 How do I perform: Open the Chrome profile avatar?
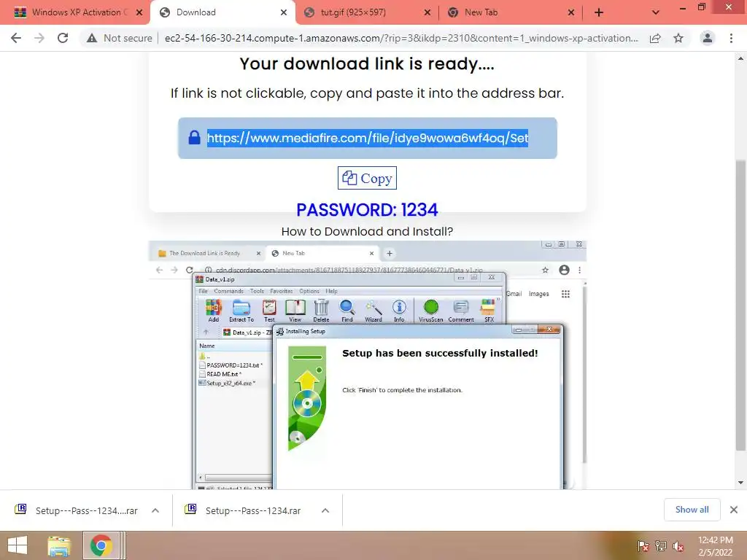(x=708, y=38)
